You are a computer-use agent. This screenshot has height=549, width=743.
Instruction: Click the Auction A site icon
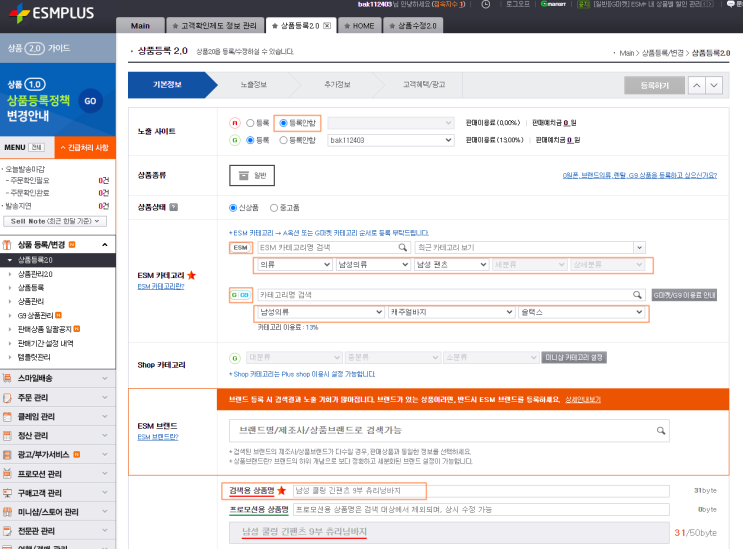click(x=235, y=123)
